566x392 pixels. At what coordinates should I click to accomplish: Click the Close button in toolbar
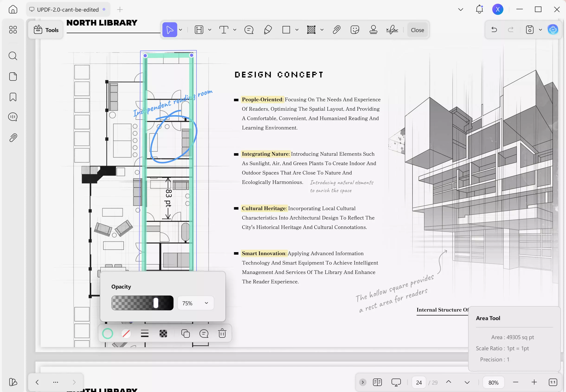[417, 30]
